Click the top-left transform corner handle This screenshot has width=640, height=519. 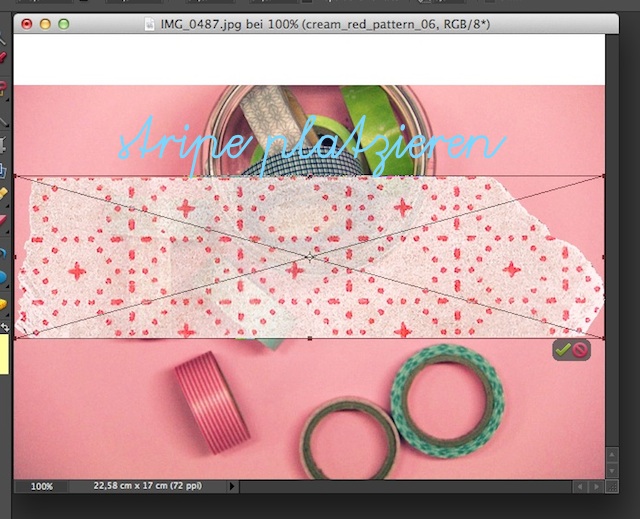(15, 178)
